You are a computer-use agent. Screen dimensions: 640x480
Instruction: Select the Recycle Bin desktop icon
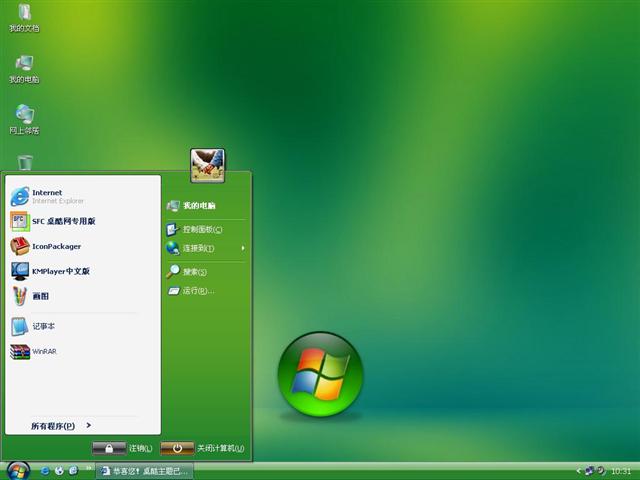(x=25, y=162)
